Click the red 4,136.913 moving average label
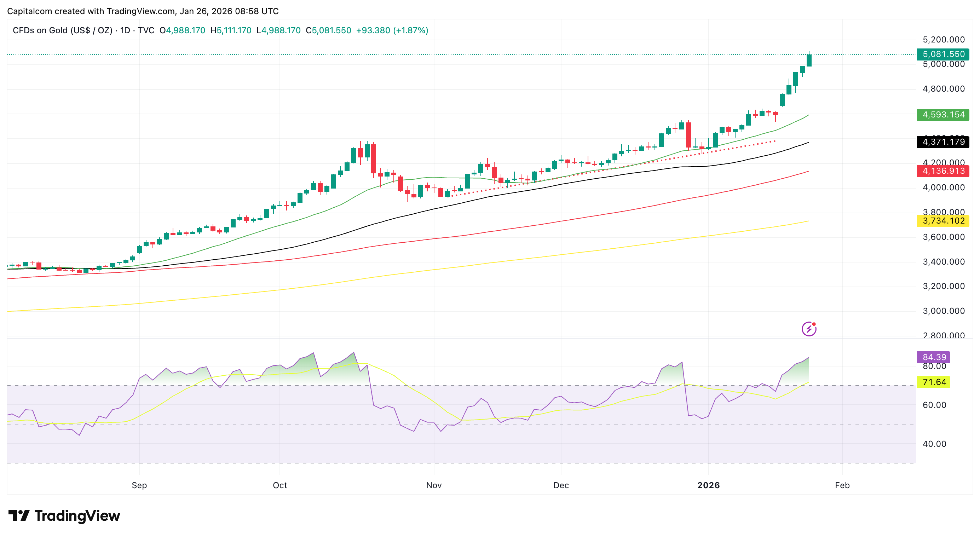Image resolution: width=980 pixels, height=537 pixels. pos(943,171)
